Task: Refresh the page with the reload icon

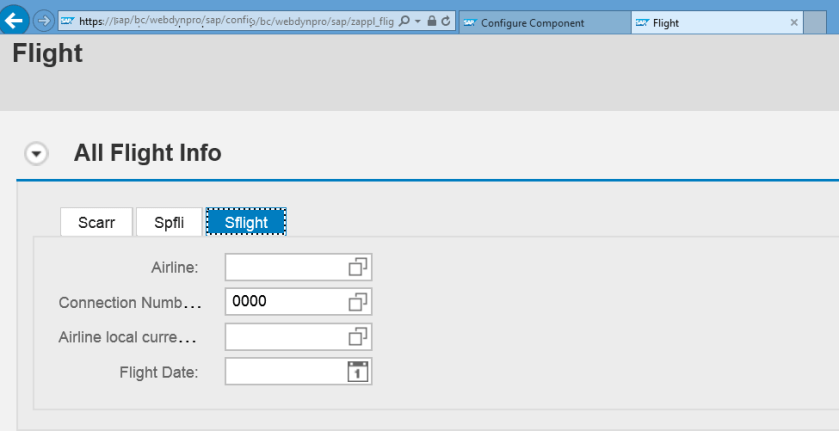Action: pyautogui.click(x=446, y=21)
